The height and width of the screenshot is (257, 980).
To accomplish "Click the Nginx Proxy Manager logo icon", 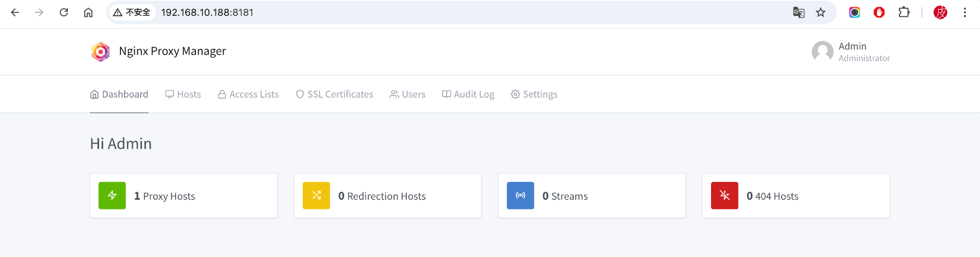I will (101, 52).
